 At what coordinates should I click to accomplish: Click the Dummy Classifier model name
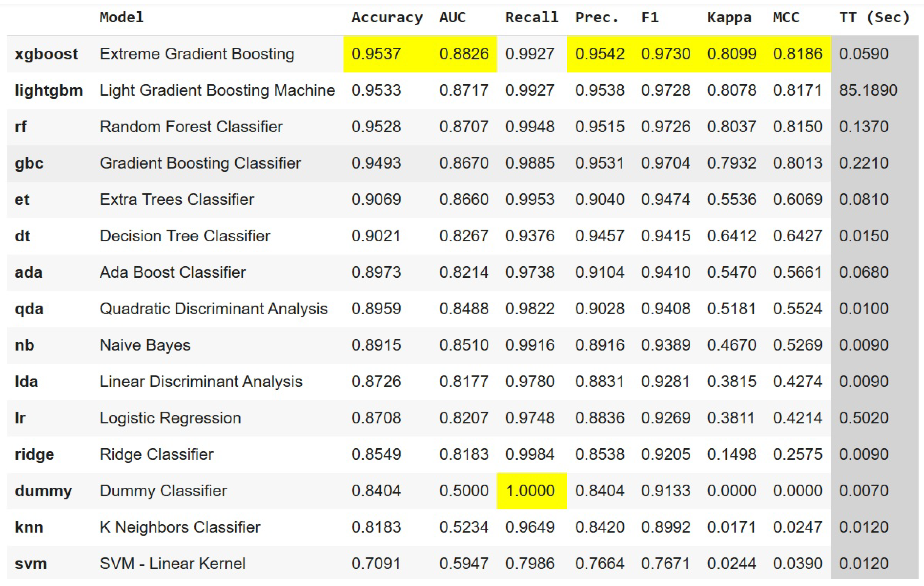click(163, 491)
